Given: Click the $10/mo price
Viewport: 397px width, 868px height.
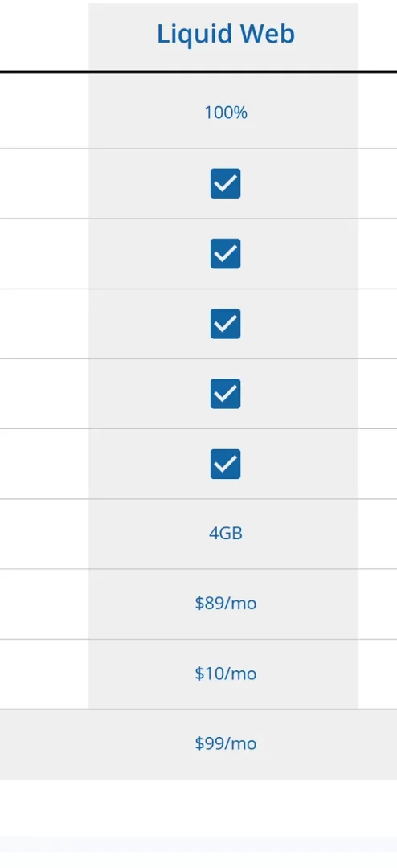Looking at the screenshot, I should 225,674.
